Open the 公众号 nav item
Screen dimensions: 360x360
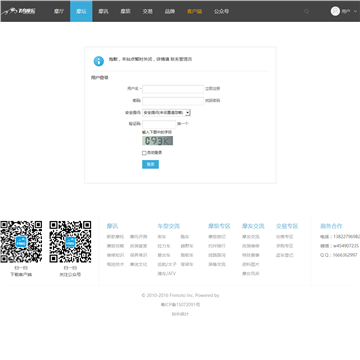(222, 11)
